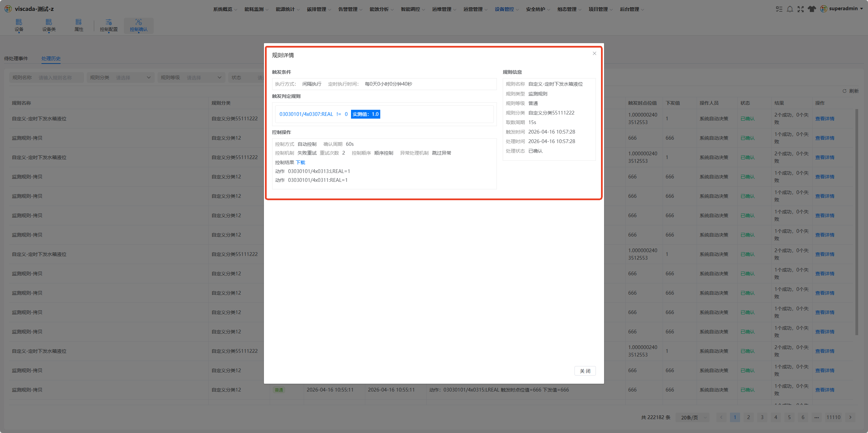The image size is (868, 433).
Task: Open the 规则分类 filter dropdown
Action: point(120,77)
